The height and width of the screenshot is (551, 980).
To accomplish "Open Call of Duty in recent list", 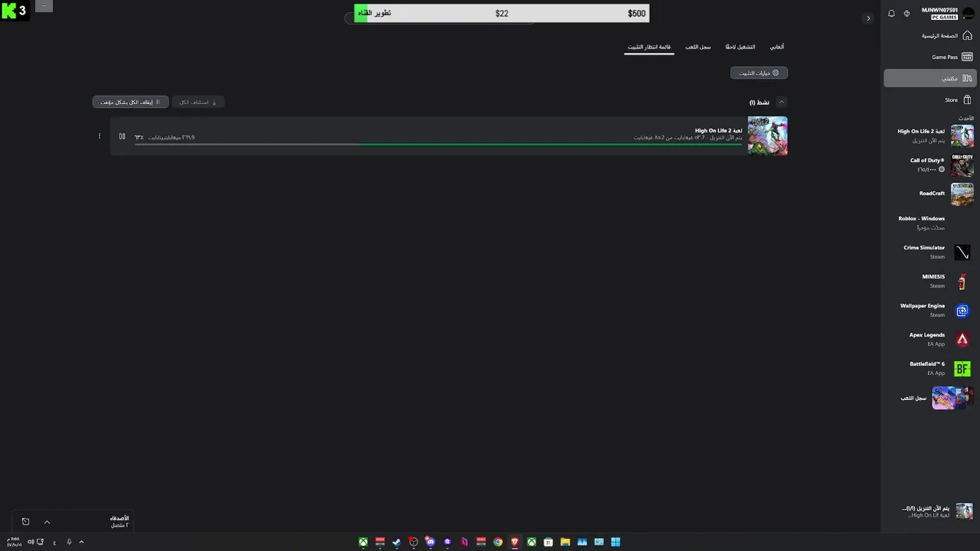I will 929,165.
